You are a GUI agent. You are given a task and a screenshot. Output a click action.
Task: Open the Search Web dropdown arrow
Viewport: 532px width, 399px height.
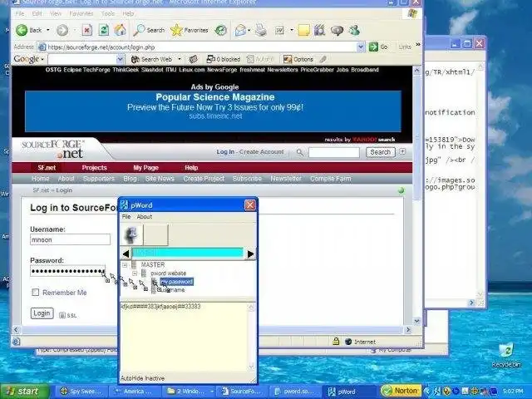click(x=180, y=59)
